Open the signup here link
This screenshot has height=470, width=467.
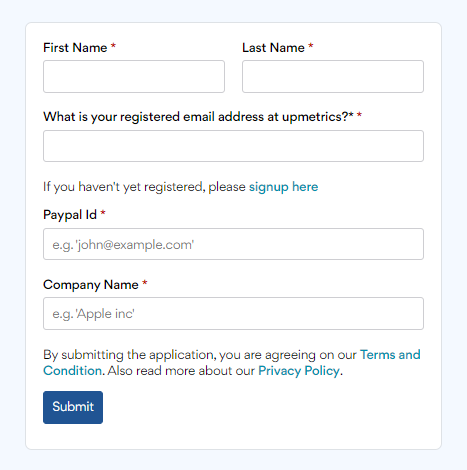point(283,187)
